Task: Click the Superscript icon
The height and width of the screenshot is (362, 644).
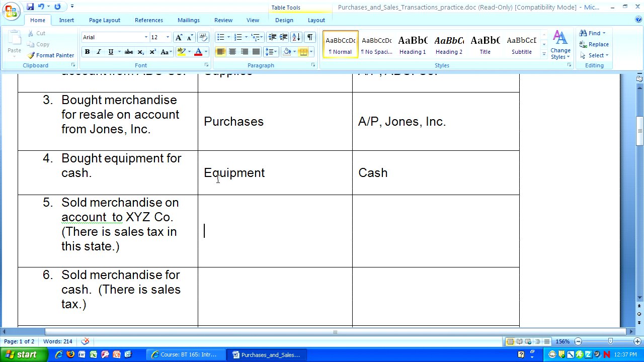Action: tap(152, 52)
